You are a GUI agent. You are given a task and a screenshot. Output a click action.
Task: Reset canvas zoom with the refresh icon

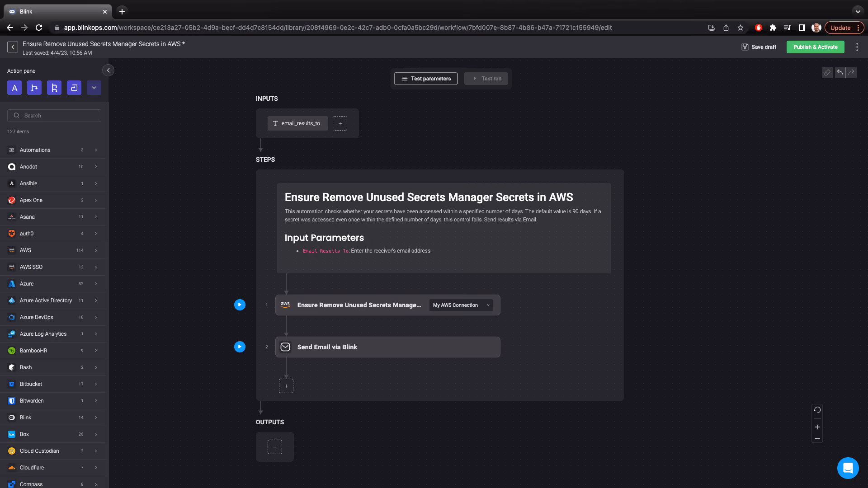click(x=817, y=410)
